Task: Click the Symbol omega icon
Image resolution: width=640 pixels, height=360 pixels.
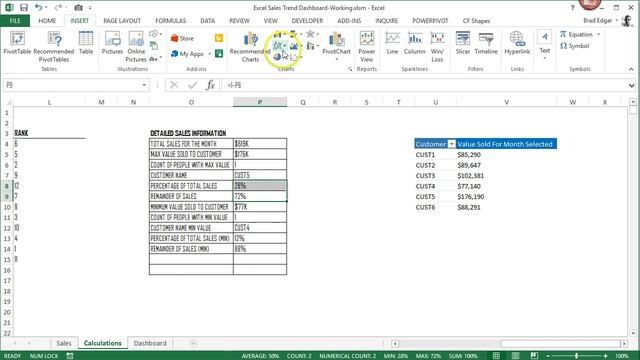Action: [x=564, y=46]
